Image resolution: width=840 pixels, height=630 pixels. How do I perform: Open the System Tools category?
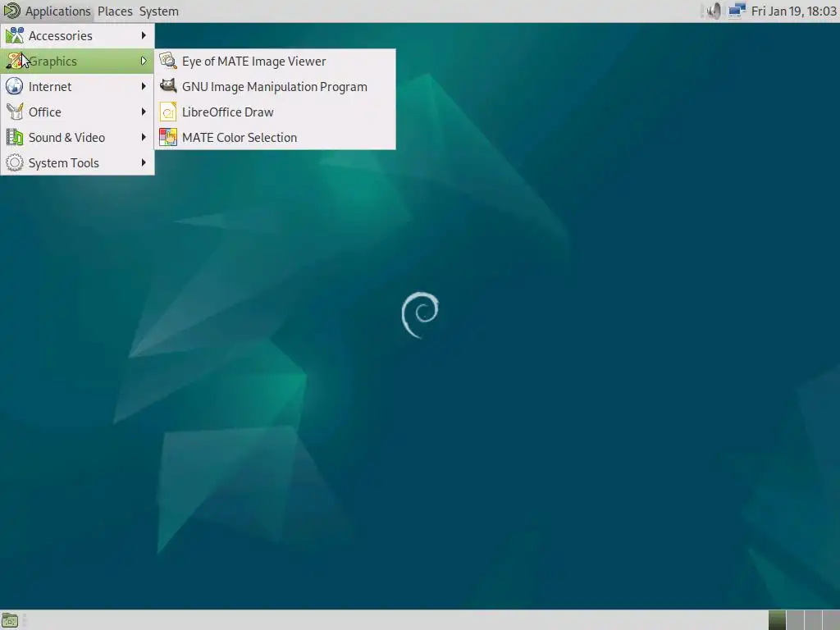(77, 163)
